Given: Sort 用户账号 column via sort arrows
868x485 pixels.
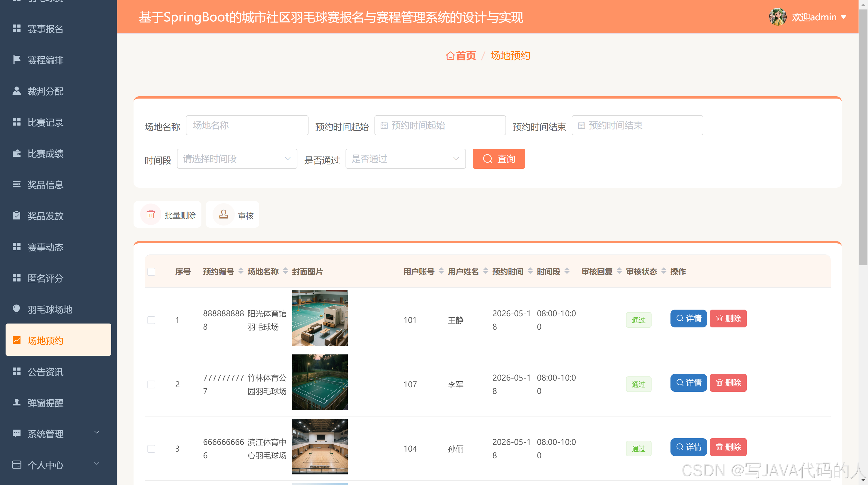Looking at the screenshot, I should (x=441, y=271).
